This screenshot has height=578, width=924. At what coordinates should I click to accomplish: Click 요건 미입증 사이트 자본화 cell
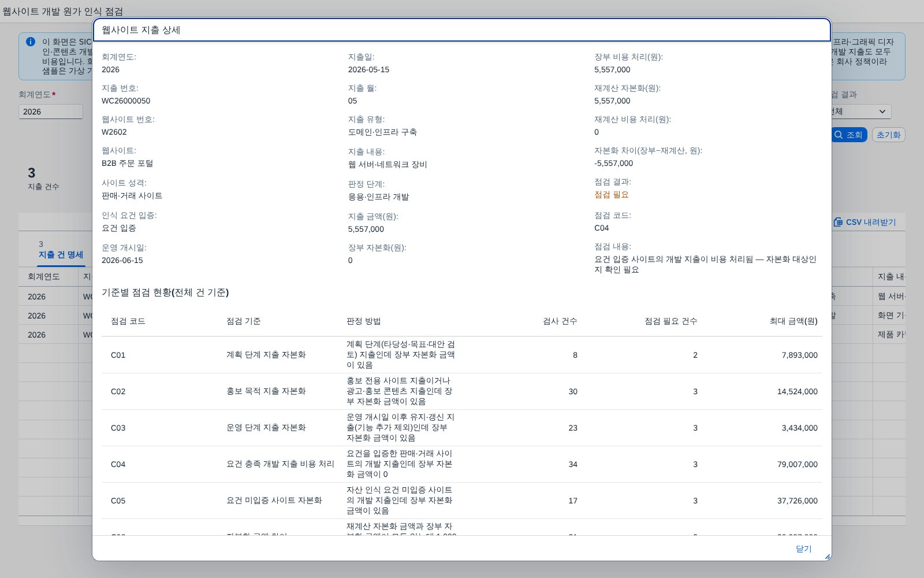pos(274,500)
